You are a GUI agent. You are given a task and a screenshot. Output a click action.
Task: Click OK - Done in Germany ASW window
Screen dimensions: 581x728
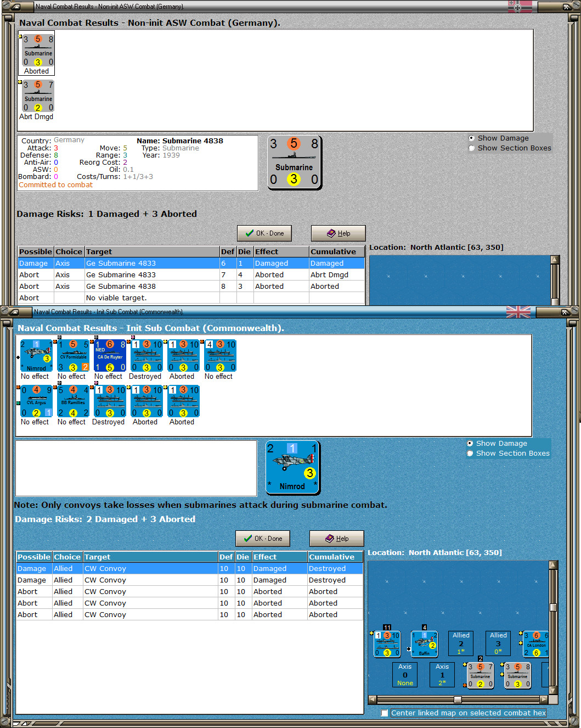(x=264, y=233)
